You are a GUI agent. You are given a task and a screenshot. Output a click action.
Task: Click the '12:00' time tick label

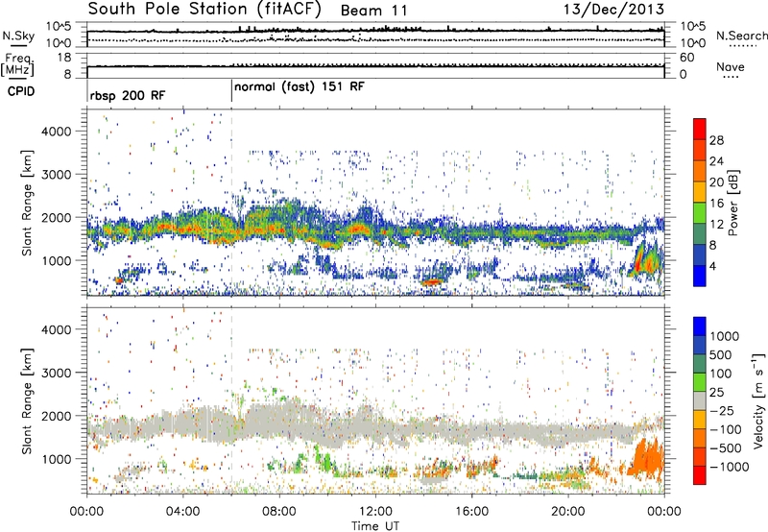point(375,512)
